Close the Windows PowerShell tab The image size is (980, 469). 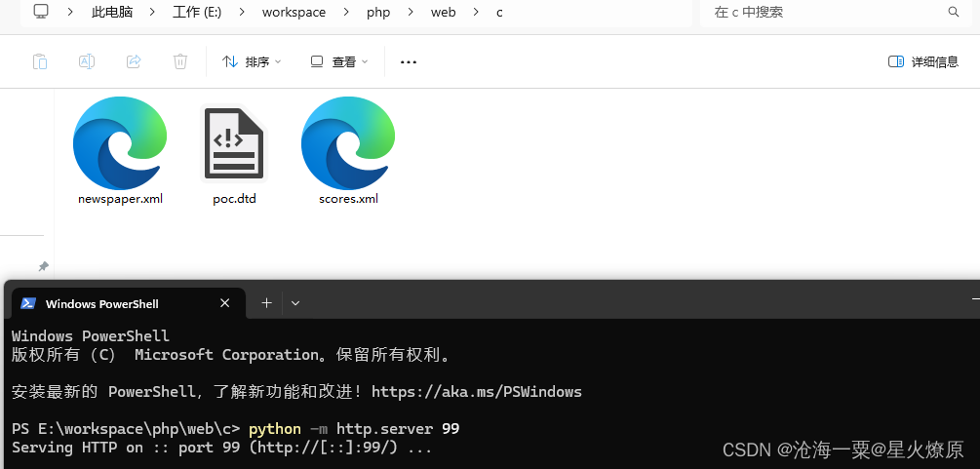pyautogui.click(x=225, y=303)
